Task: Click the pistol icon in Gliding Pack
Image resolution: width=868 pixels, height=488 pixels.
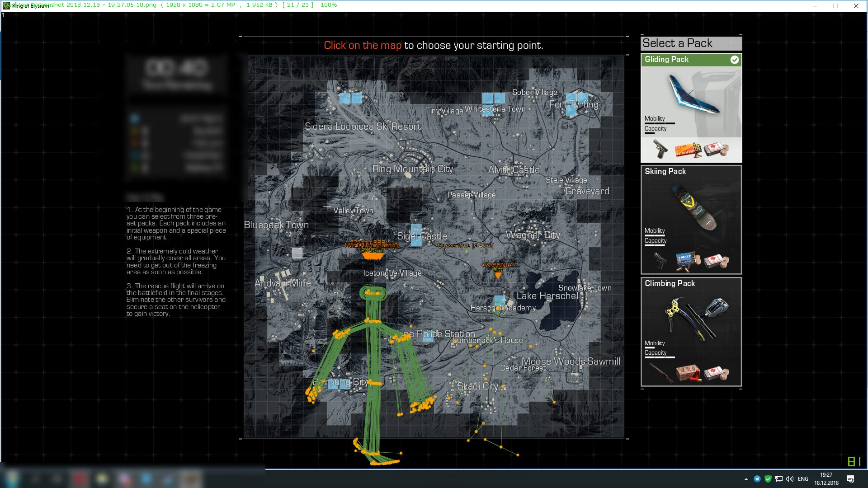Action: coord(660,150)
